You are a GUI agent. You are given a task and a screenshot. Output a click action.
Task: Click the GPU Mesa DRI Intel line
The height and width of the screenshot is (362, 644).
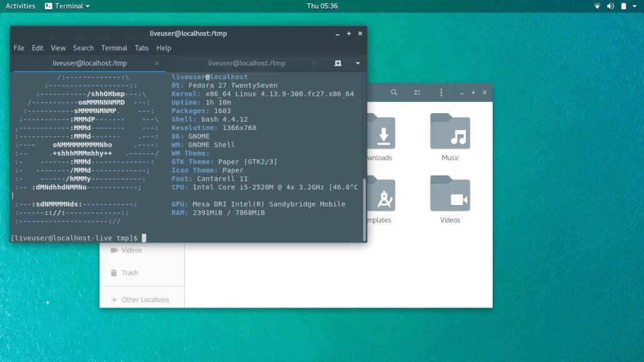tap(258, 204)
